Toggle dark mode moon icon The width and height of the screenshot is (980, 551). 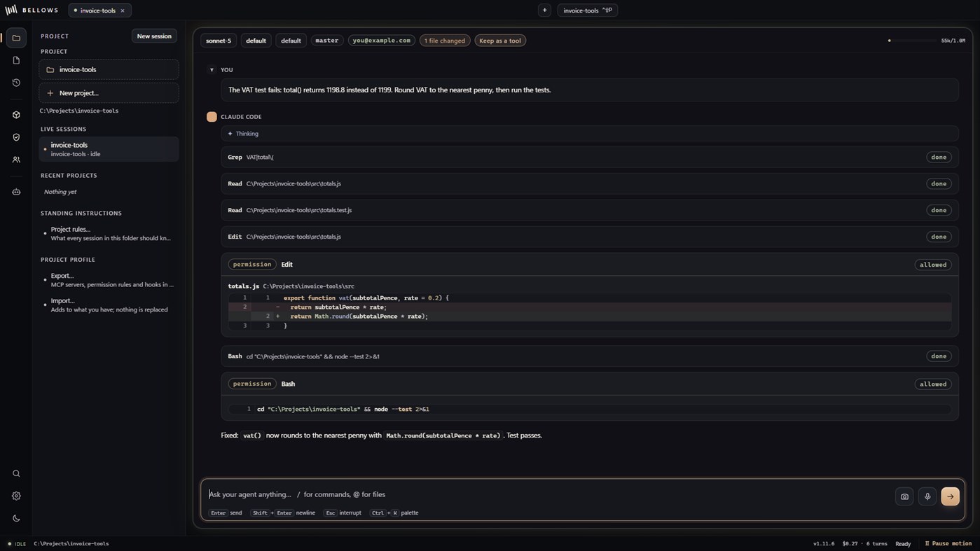click(16, 518)
